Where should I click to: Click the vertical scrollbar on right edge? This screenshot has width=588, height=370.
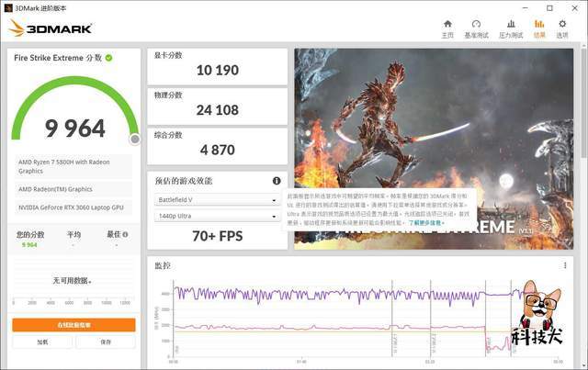[584, 101]
